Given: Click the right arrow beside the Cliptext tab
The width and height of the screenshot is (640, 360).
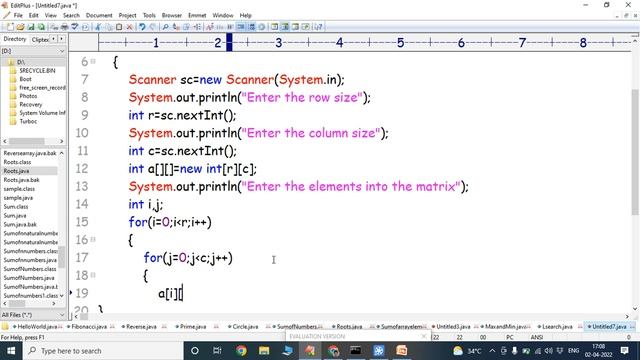Looking at the screenshot, I should [61, 39].
